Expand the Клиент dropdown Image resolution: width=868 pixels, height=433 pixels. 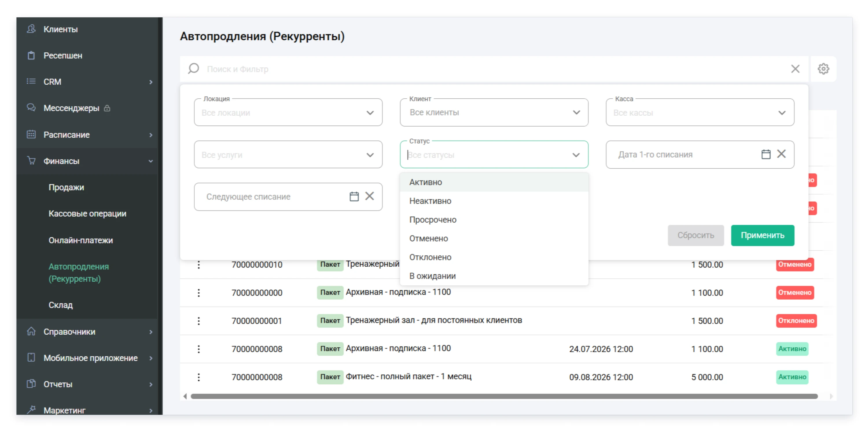[x=576, y=113]
